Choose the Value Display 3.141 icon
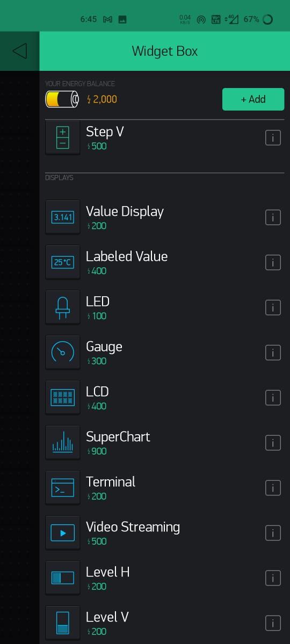This screenshot has width=290, height=644. point(63,217)
